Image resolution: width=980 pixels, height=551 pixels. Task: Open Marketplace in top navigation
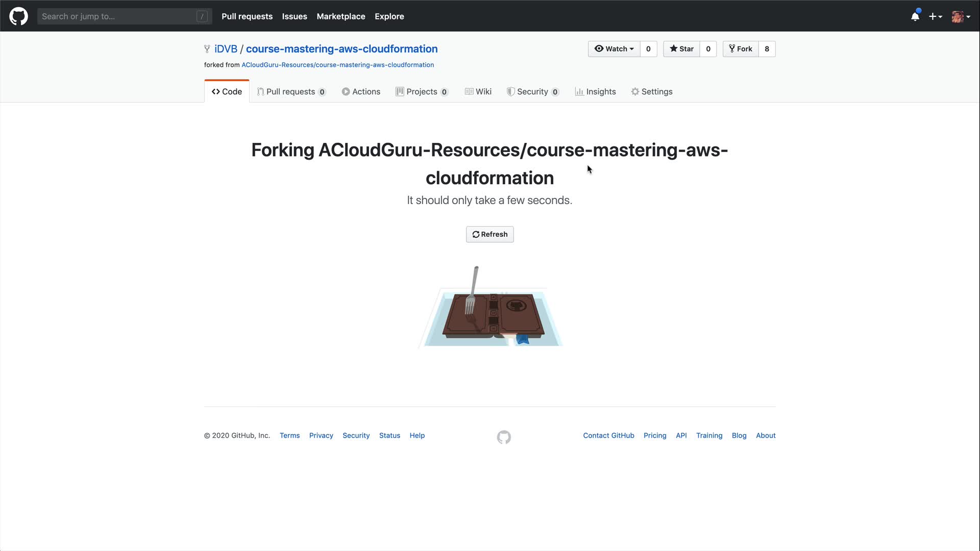[x=340, y=16]
